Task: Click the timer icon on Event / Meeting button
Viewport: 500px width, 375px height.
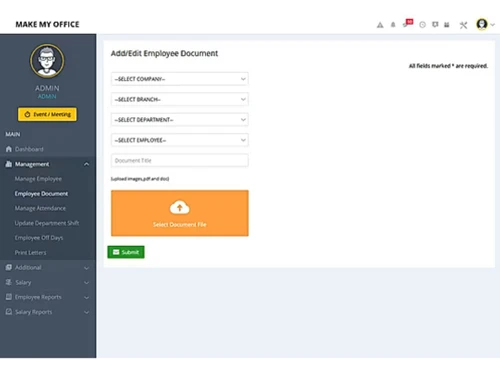Action: coord(27,114)
